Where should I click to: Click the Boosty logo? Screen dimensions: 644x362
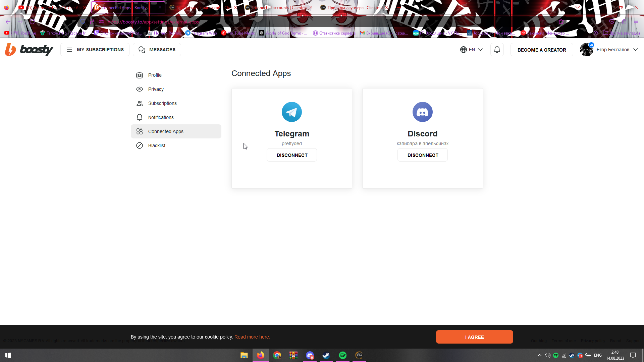[29, 50]
